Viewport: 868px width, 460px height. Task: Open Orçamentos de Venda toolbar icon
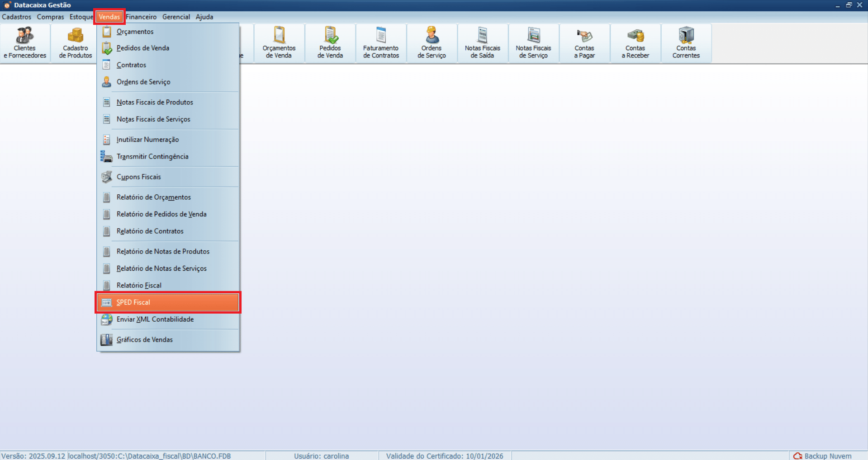point(279,43)
